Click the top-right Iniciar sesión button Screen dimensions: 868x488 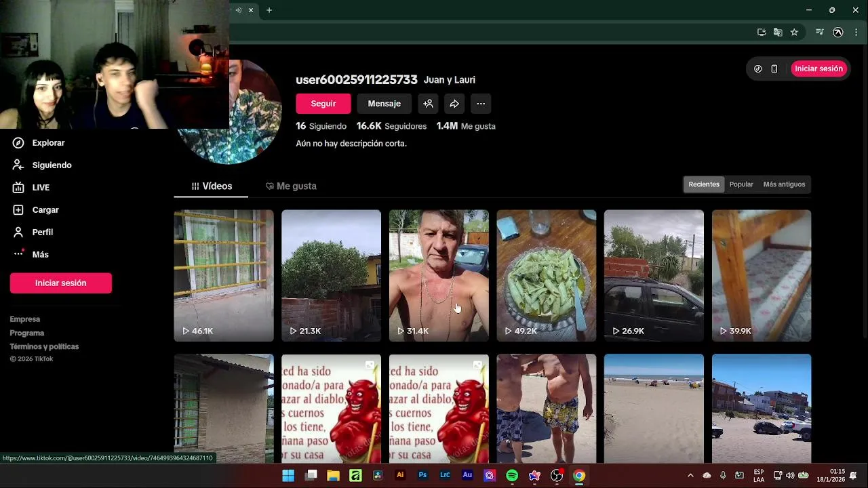(x=818, y=68)
